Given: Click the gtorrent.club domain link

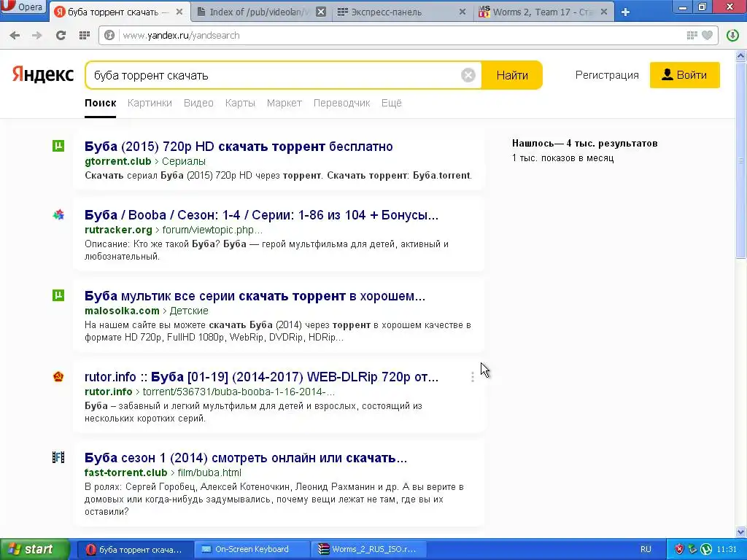Looking at the screenshot, I should pyautogui.click(x=117, y=161).
